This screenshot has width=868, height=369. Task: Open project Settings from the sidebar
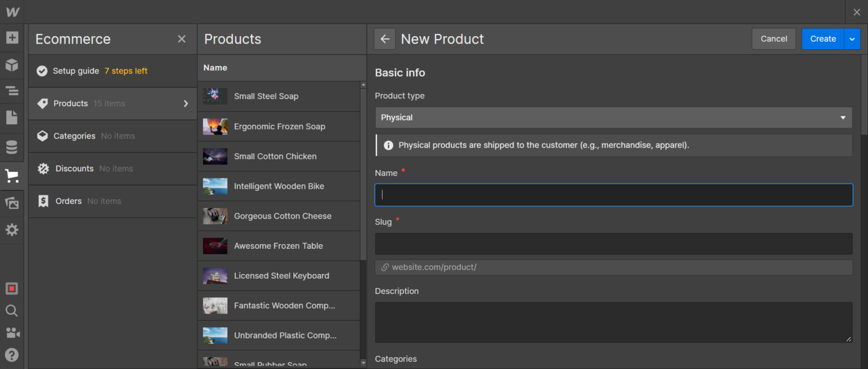point(12,229)
